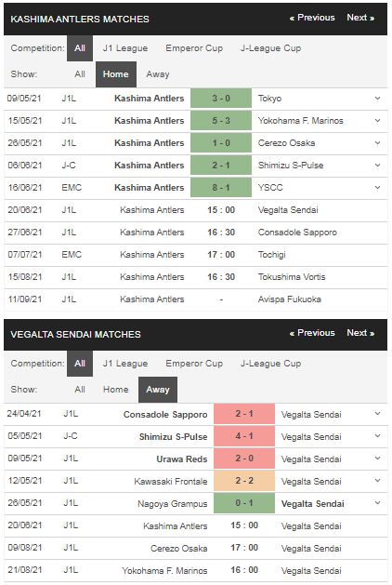Expand Consadole Sapporo 2-1 Vegalta Sendai row
This screenshot has height=585, width=392.
(377, 413)
